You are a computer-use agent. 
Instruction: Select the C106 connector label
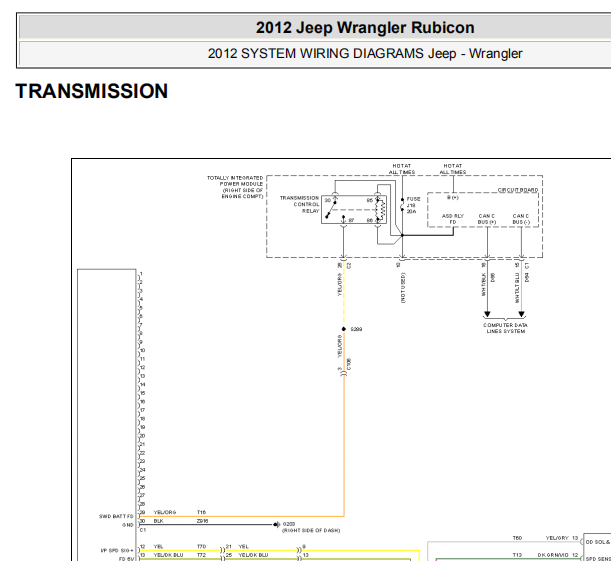point(349,364)
